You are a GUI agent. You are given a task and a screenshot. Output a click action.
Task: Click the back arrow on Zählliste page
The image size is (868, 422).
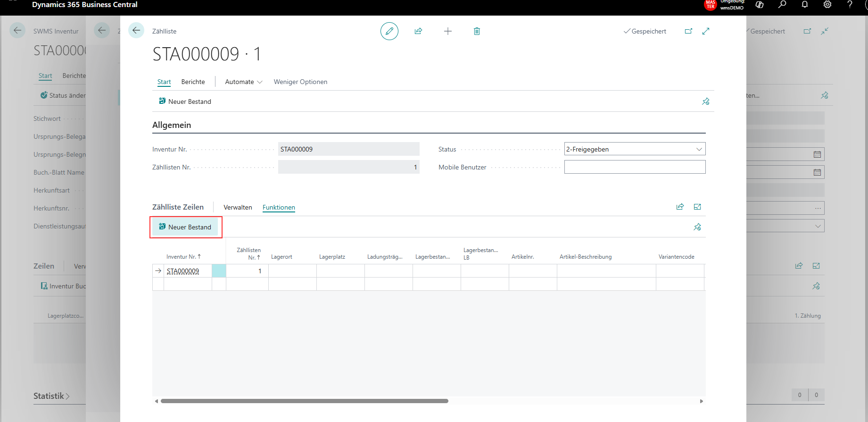pyautogui.click(x=136, y=31)
